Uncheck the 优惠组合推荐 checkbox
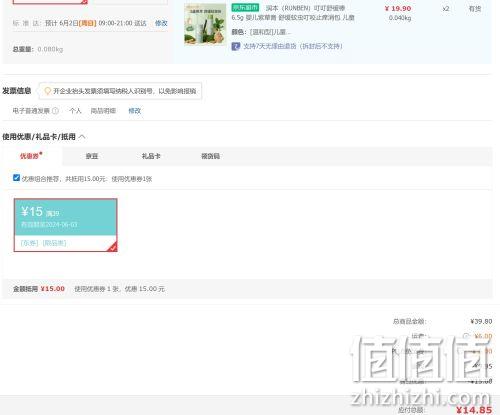The image size is (500, 415). (x=16, y=178)
